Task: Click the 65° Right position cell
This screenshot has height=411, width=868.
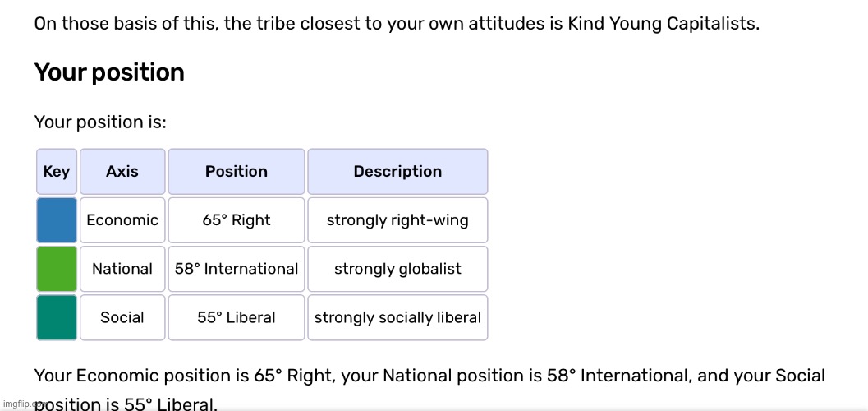Action: point(237,220)
